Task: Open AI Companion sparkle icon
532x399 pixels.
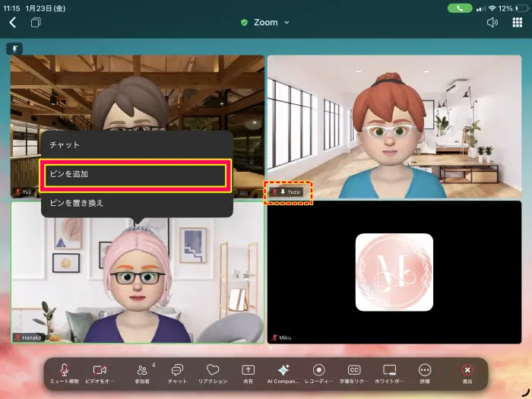Action: [x=283, y=374]
